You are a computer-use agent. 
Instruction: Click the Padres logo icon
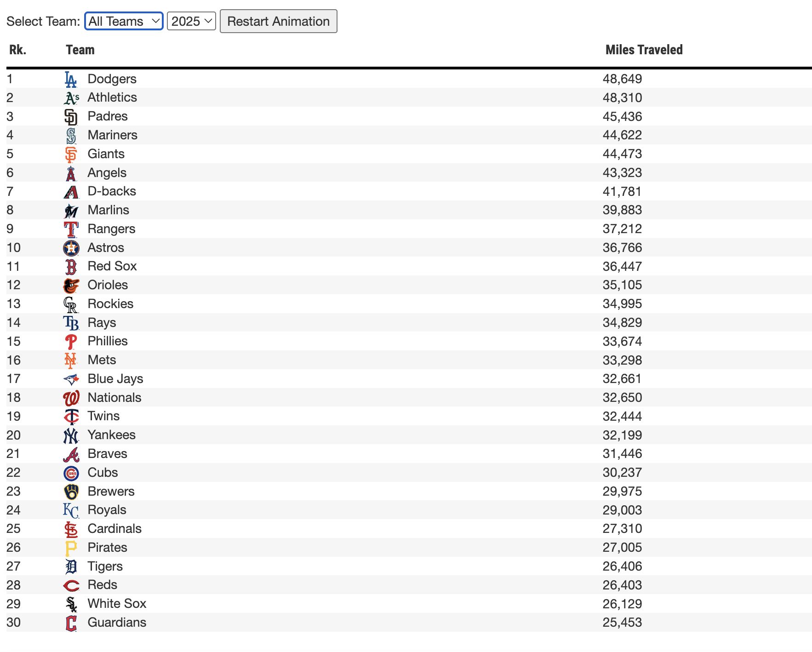tap(71, 117)
